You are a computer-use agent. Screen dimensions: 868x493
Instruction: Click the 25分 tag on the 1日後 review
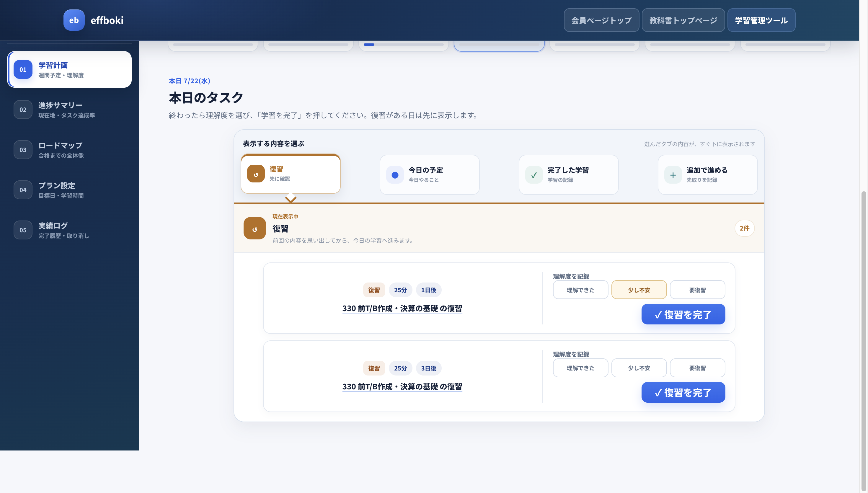tap(400, 290)
